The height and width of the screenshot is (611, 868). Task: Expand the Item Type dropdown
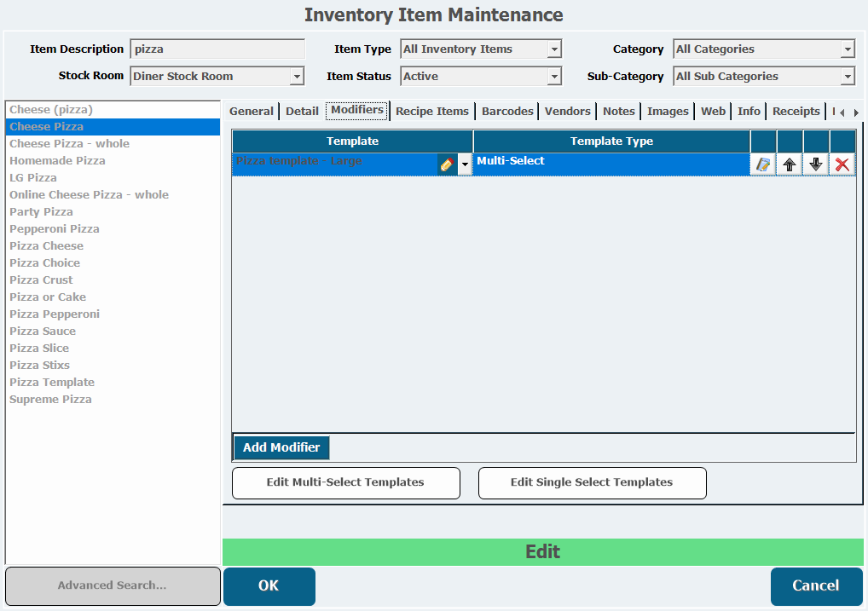554,49
